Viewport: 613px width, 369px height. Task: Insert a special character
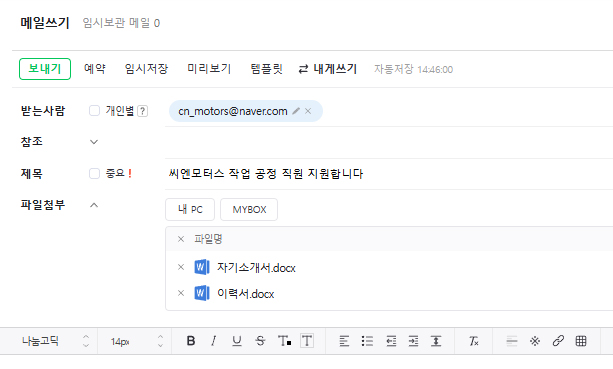pyautogui.click(x=535, y=341)
